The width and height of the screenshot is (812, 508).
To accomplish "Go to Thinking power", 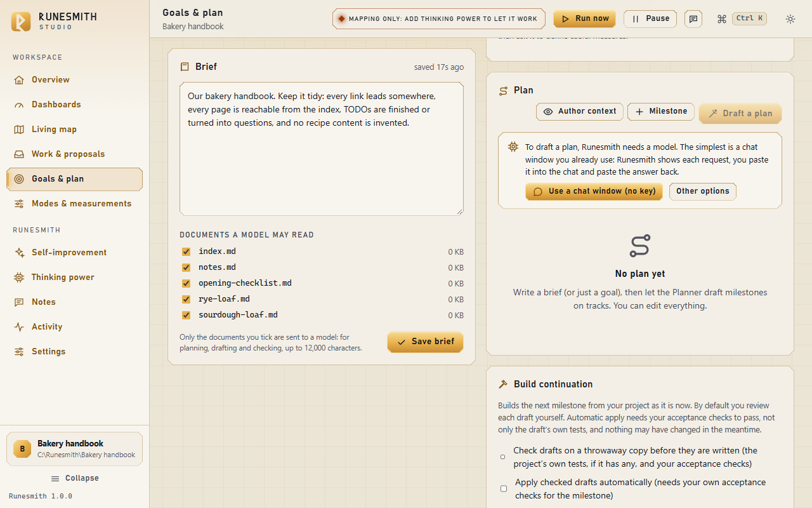I will (x=74, y=277).
